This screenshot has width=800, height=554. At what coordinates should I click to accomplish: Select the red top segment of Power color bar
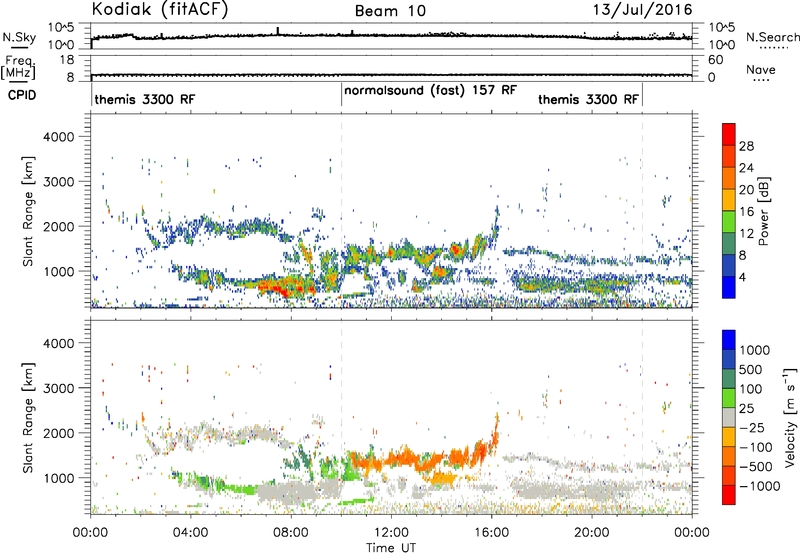pos(729,135)
